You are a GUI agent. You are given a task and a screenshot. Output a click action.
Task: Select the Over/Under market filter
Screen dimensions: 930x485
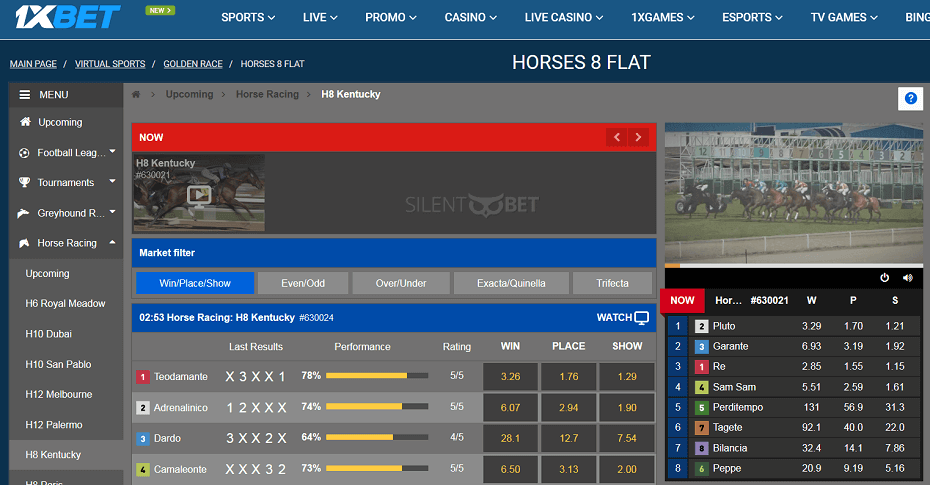coord(401,283)
